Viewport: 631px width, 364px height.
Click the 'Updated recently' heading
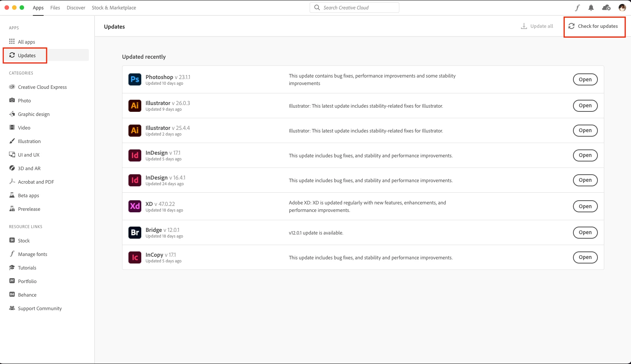pyautogui.click(x=144, y=57)
